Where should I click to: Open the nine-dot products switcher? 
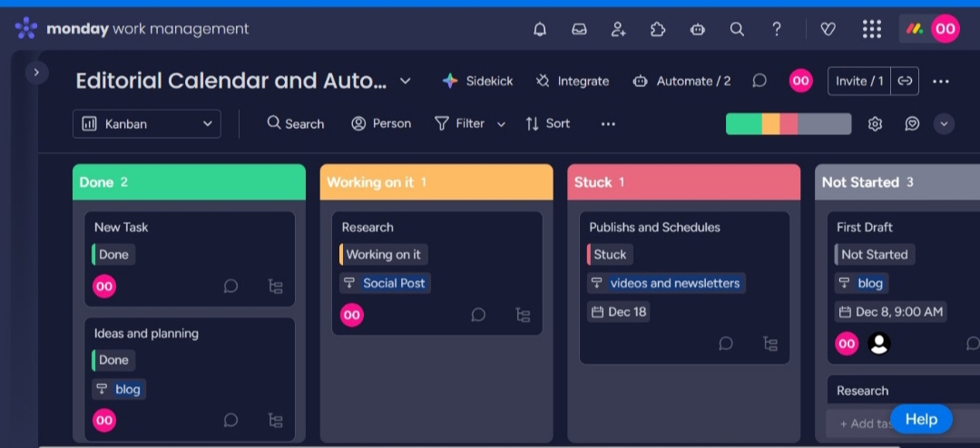click(x=871, y=29)
